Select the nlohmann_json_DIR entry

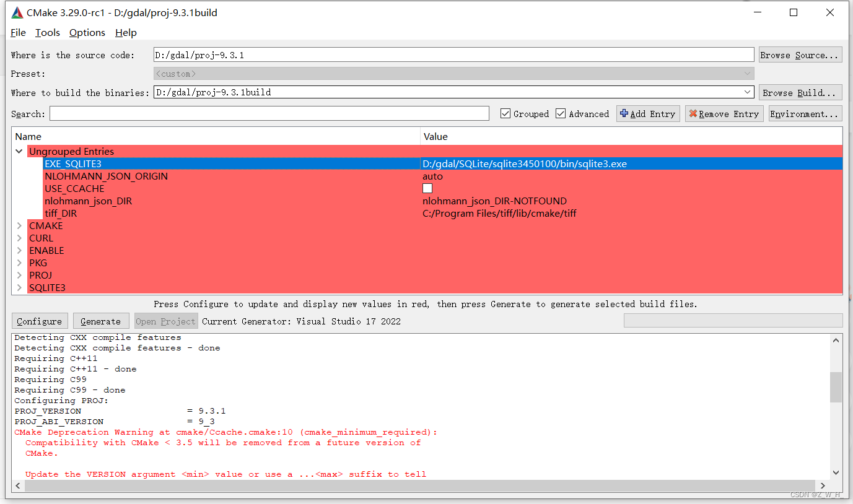(x=88, y=201)
